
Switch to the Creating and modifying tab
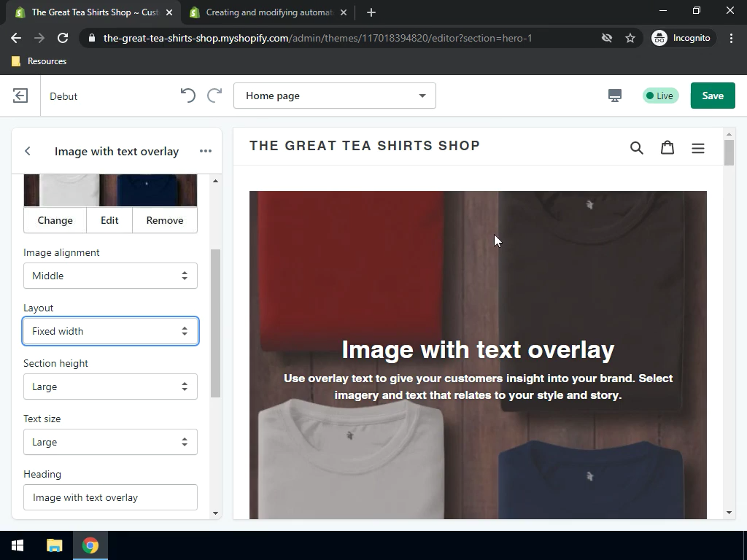(268, 12)
